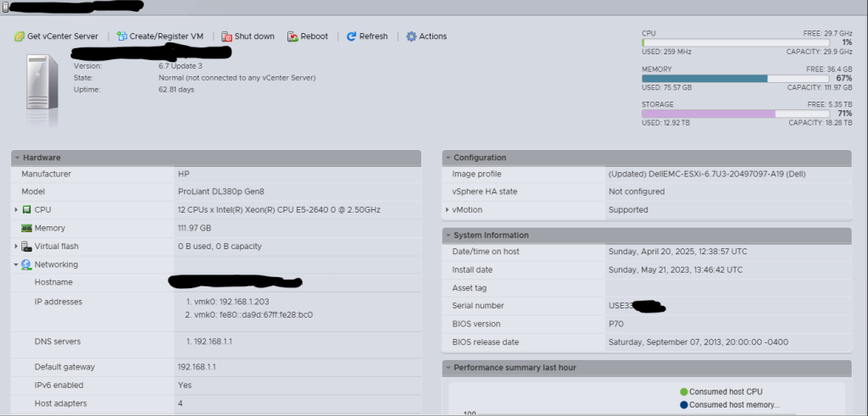Viewport: 868px width, 416px height.
Task: Click the host server tower image
Action: [x=42, y=83]
